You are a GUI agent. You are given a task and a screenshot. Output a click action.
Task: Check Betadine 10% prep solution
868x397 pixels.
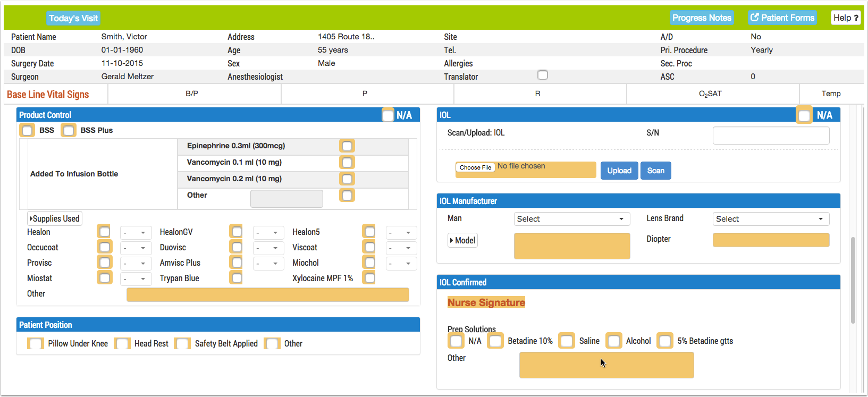[x=495, y=341]
